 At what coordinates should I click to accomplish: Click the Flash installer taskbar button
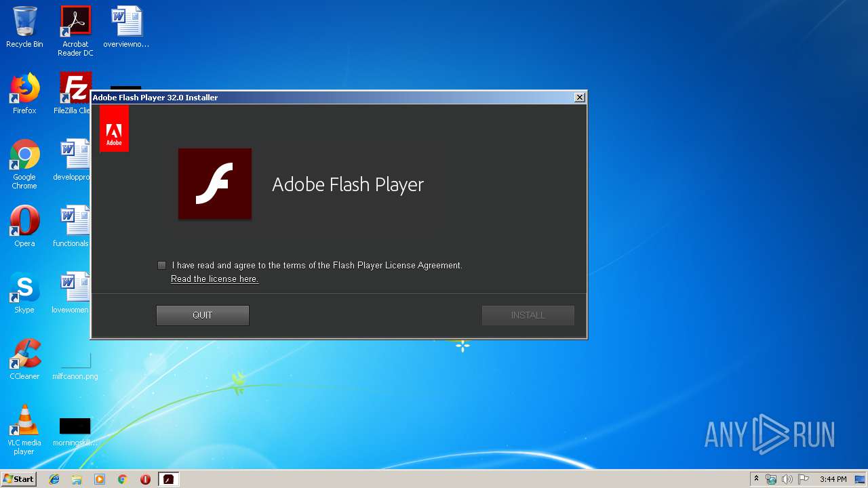coord(168,479)
